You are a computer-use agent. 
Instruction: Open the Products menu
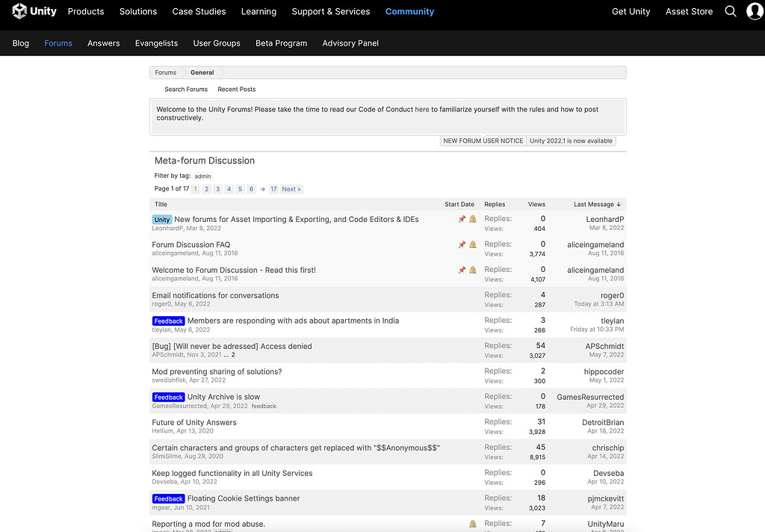pyautogui.click(x=86, y=11)
